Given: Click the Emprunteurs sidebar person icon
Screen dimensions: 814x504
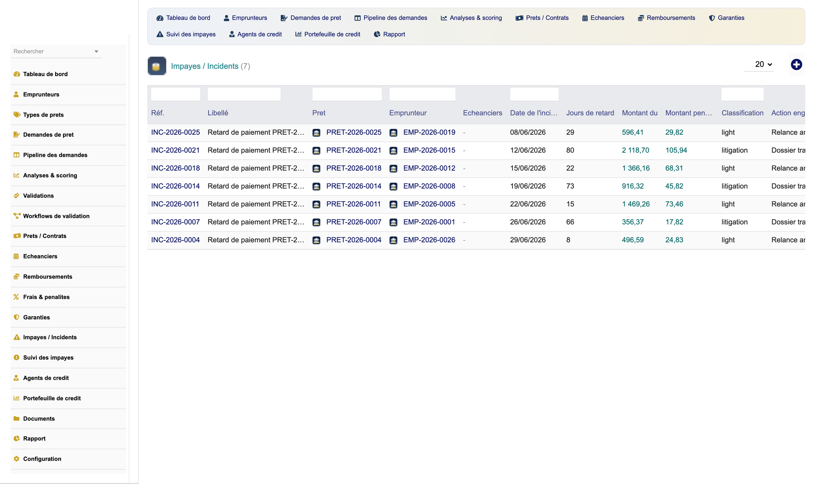Looking at the screenshot, I should 16,95.
